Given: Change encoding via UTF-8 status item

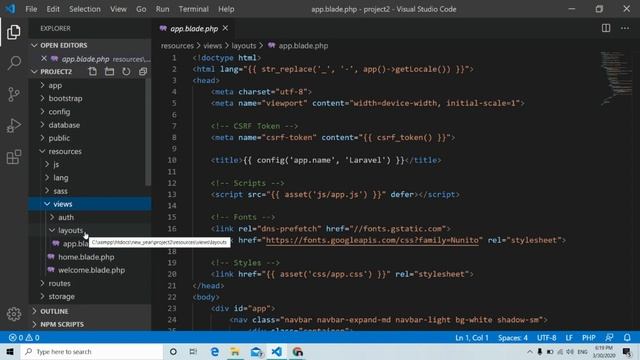Looking at the screenshot, I should [547, 338].
